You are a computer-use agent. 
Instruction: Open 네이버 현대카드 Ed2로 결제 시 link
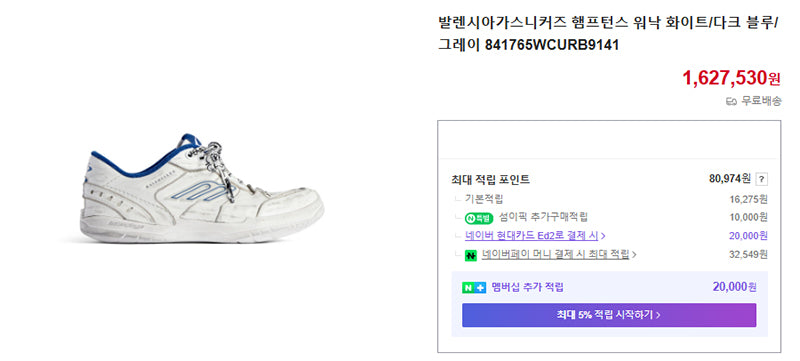[x=532, y=236]
